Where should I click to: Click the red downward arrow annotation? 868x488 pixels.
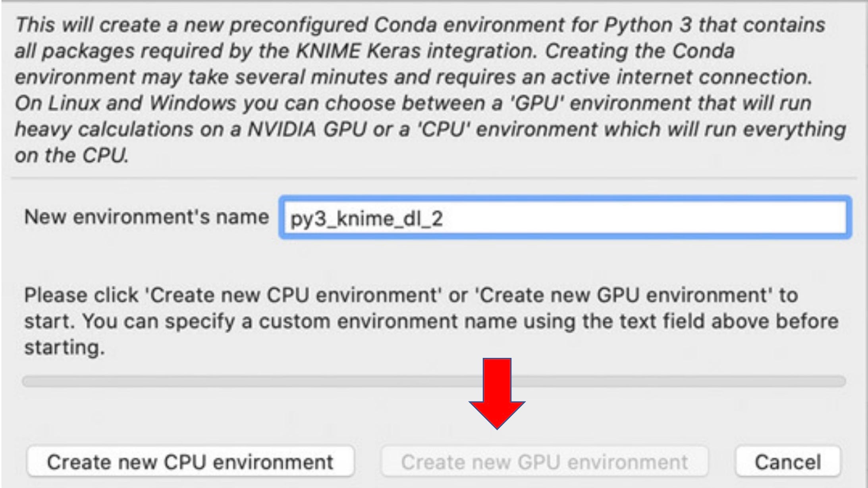[497, 393]
